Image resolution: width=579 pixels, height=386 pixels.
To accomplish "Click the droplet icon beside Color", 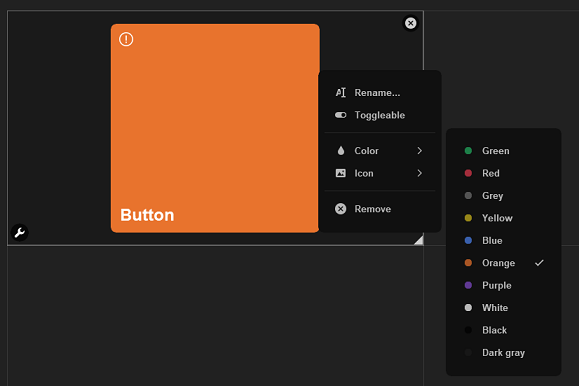I will [340, 151].
